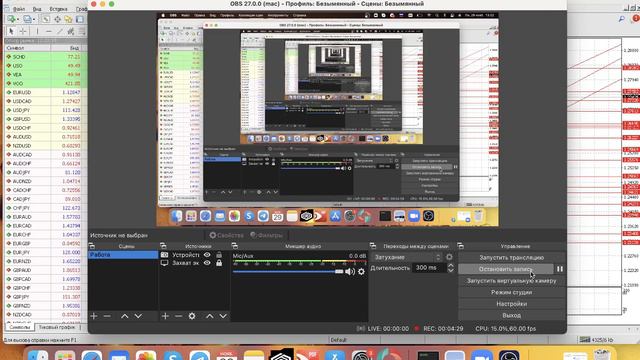Adjust duration stepper arrows beside 300 ms
Viewport: 640px width, 360px height.
[x=451, y=268]
